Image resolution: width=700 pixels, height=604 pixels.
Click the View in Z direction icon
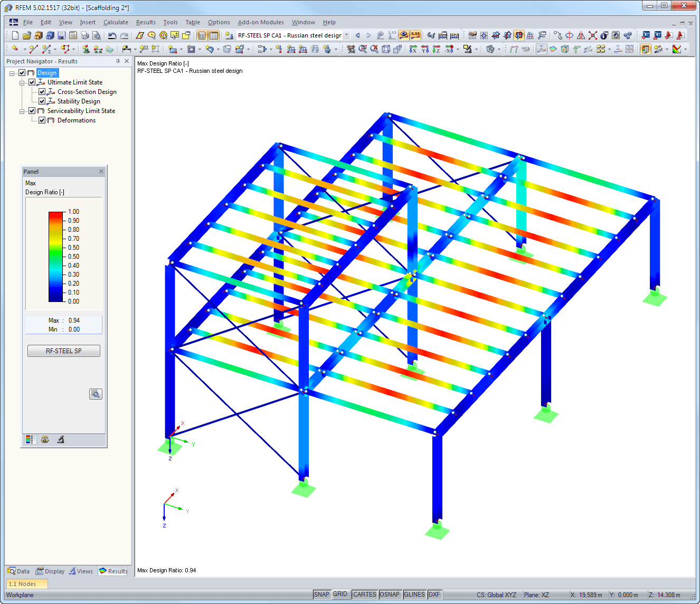click(437, 49)
